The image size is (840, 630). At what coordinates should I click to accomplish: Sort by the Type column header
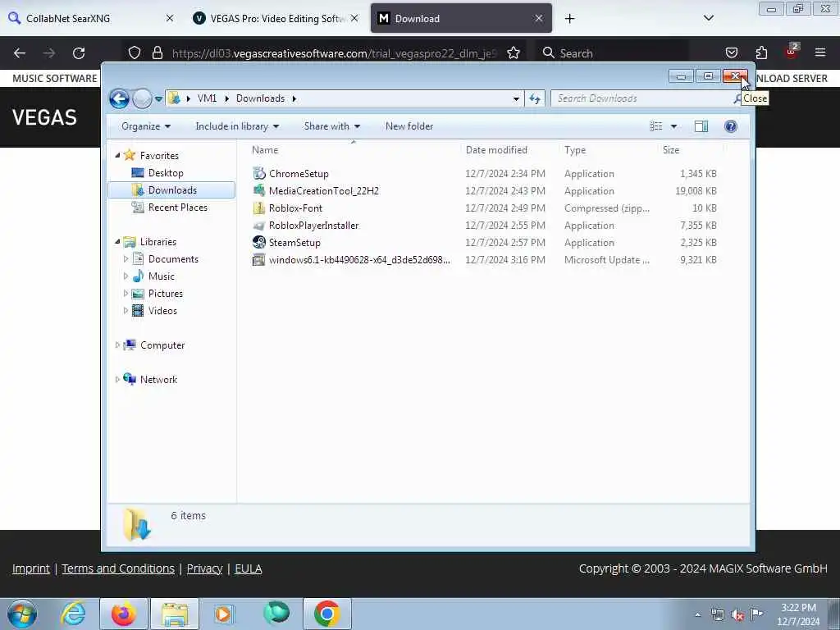[x=575, y=151]
